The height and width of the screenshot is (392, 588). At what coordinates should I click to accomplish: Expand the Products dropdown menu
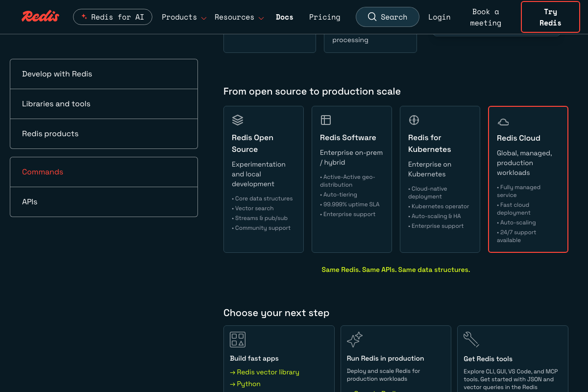click(179, 17)
